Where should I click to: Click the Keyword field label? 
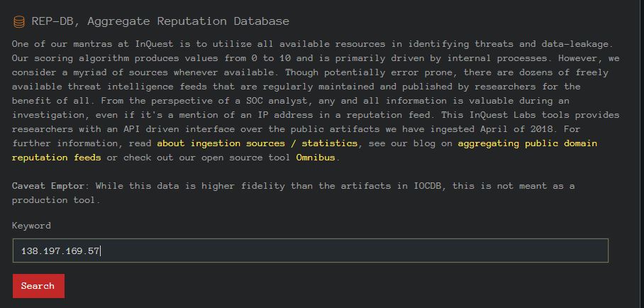[31, 226]
